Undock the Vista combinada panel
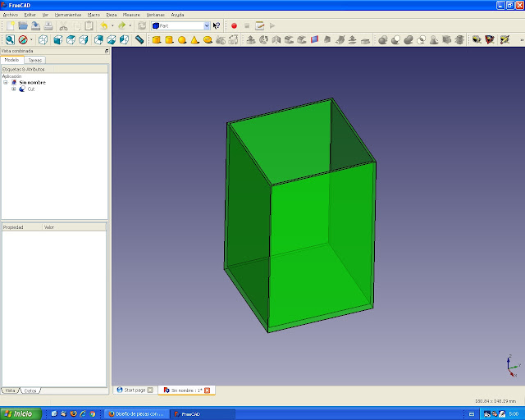This screenshot has width=525, height=420. pyautogui.click(x=107, y=51)
